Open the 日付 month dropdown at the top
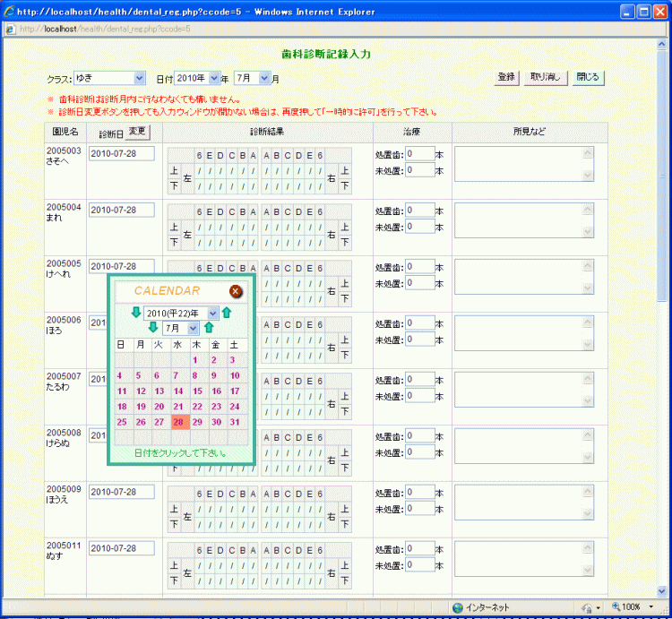Viewport: 672px width, 619px height. tap(264, 78)
